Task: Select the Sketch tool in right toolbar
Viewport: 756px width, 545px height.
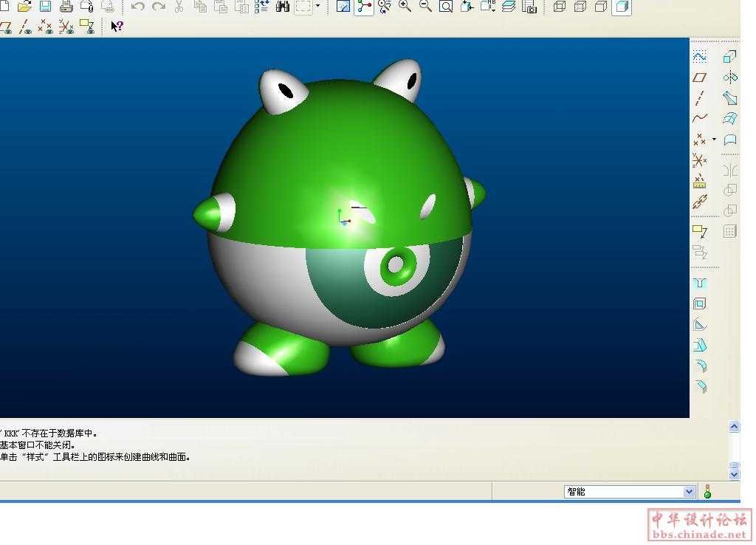Action: pos(700,57)
